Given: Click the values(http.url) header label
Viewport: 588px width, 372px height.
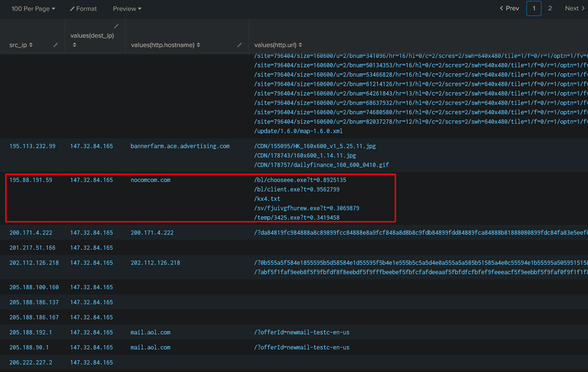Looking at the screenshot, I should coord(276,45).
